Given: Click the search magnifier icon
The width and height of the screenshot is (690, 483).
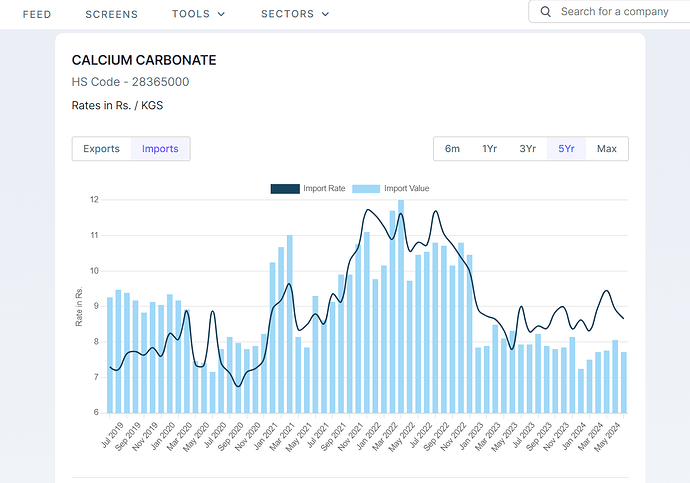Looking at the screenshot, I should pyautogui.click(x=546, y=12).
